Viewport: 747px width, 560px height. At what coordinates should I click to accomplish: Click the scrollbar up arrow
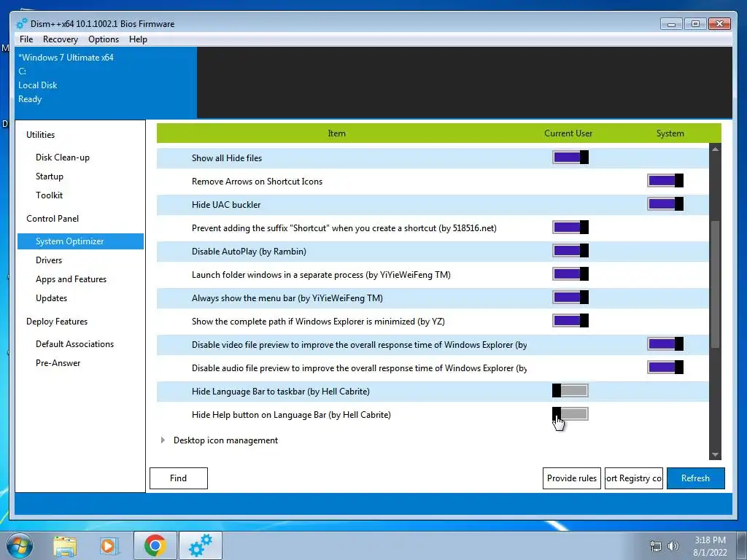coord(715,149)
